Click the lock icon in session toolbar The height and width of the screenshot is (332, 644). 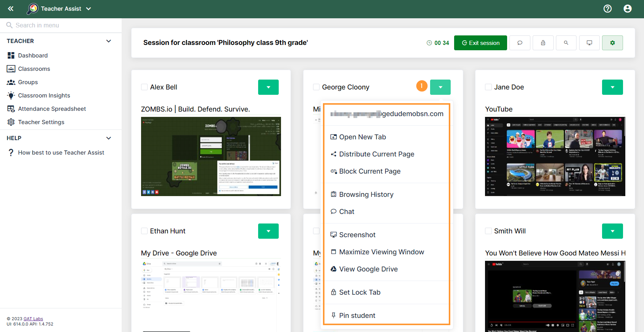(543, 43)
